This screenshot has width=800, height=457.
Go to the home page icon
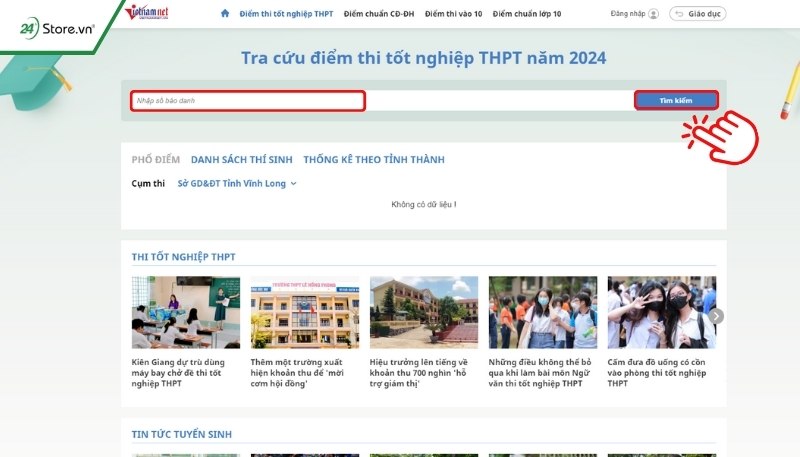coord(225,13)
